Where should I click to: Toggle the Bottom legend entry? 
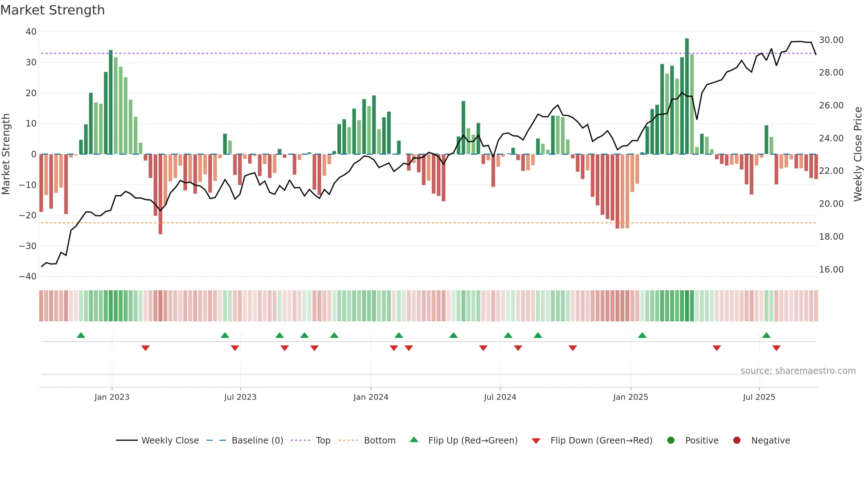tap(367, 440)
